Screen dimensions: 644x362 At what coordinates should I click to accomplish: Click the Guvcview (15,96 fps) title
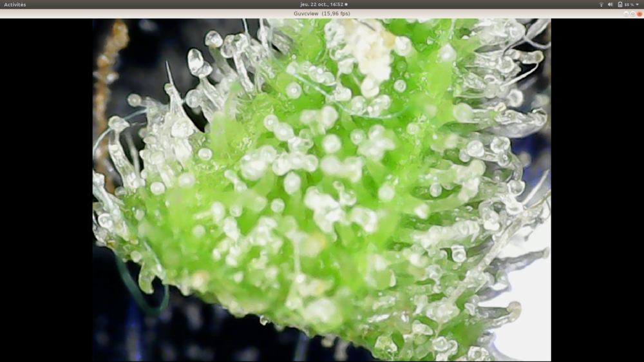tap(321, 14)
